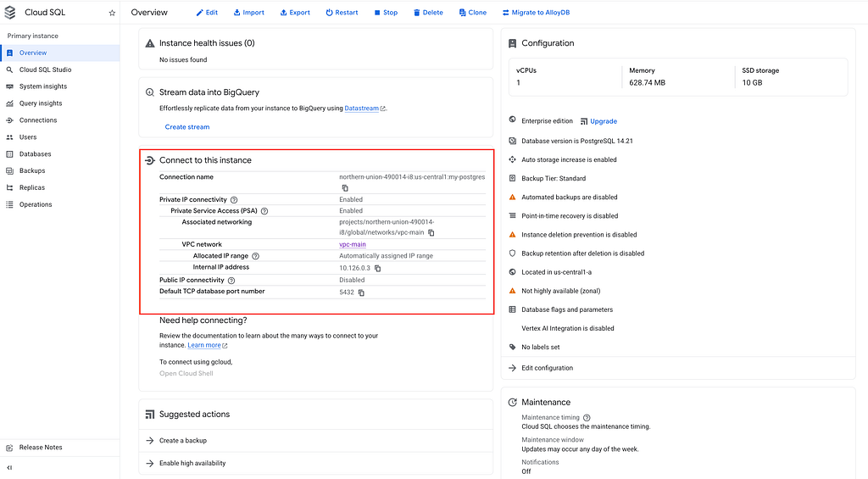This screenshot has height=479, width=868.
Task: Pin Cloud SQL with the star icon
Action: (112, 13)
